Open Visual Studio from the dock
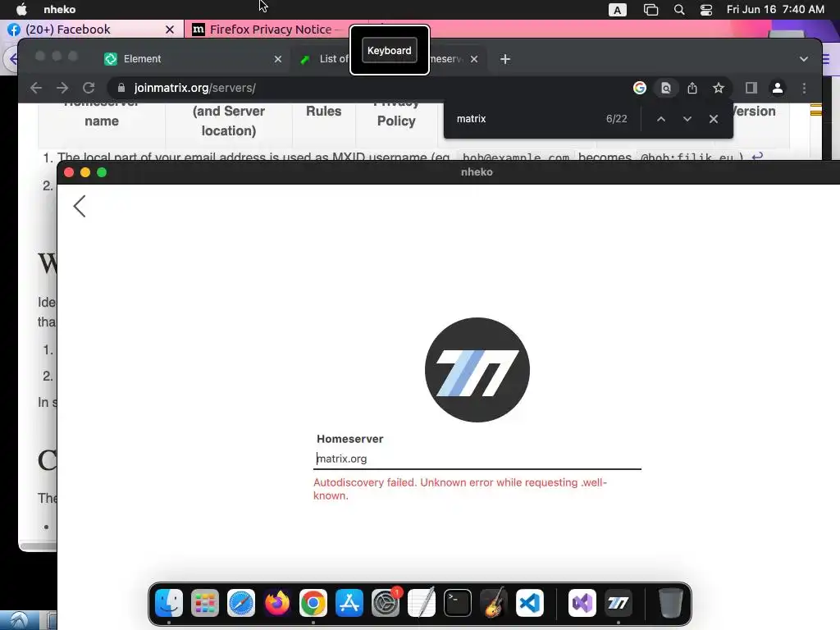The image size is (840, 630). pos(582,603)
